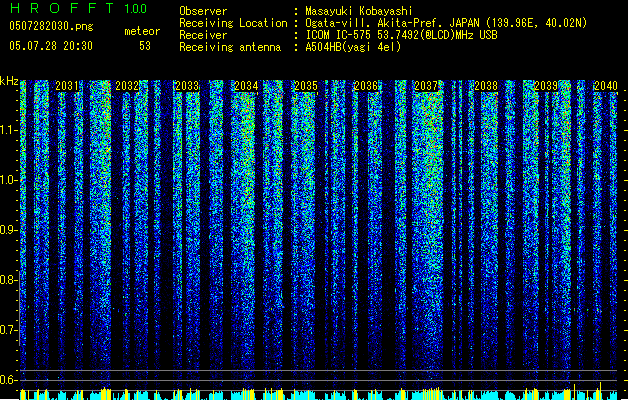Click the Receiver field label
The height and width of the screenshot is (400, 629).
tap(203, 35)
